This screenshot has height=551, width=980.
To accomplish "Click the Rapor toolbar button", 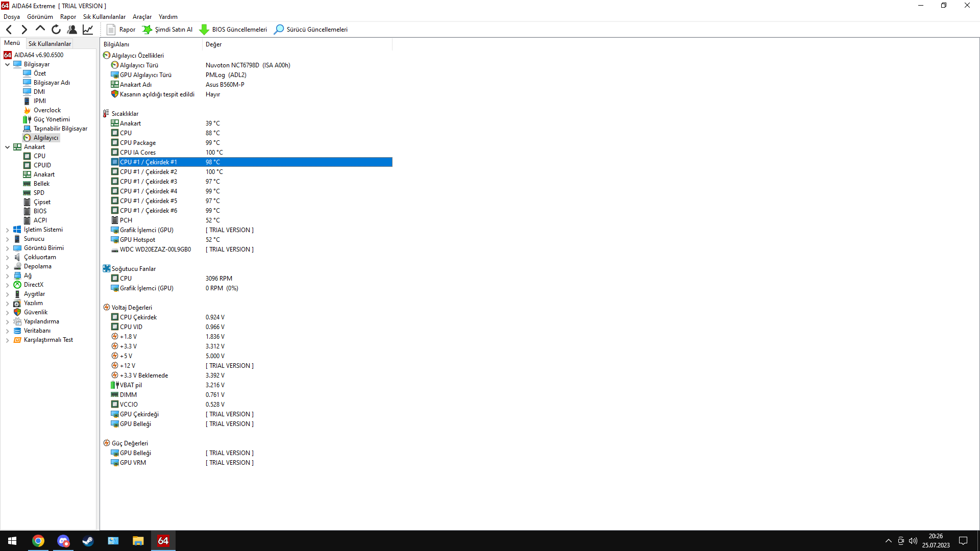I will point(121,30).
